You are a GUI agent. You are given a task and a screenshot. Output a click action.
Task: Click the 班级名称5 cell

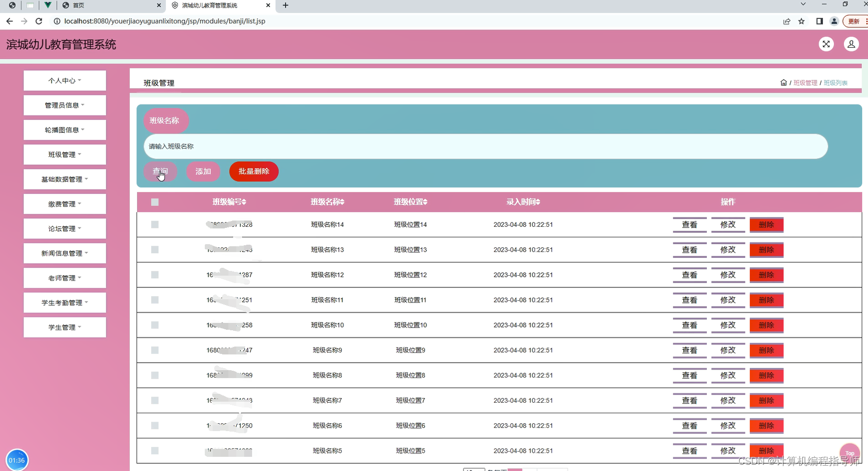(x=327, y=451)
